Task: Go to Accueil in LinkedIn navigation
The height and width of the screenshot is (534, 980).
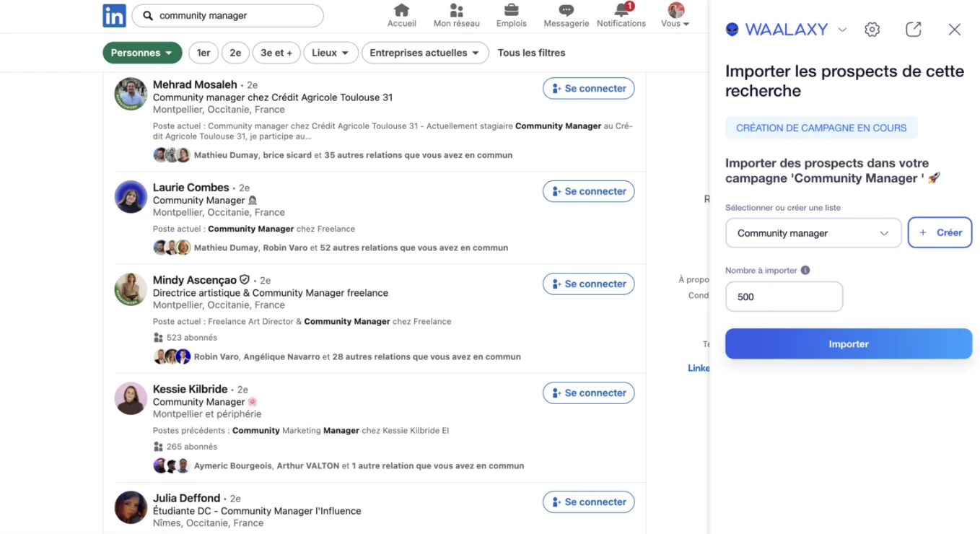Action: [402, 15]
